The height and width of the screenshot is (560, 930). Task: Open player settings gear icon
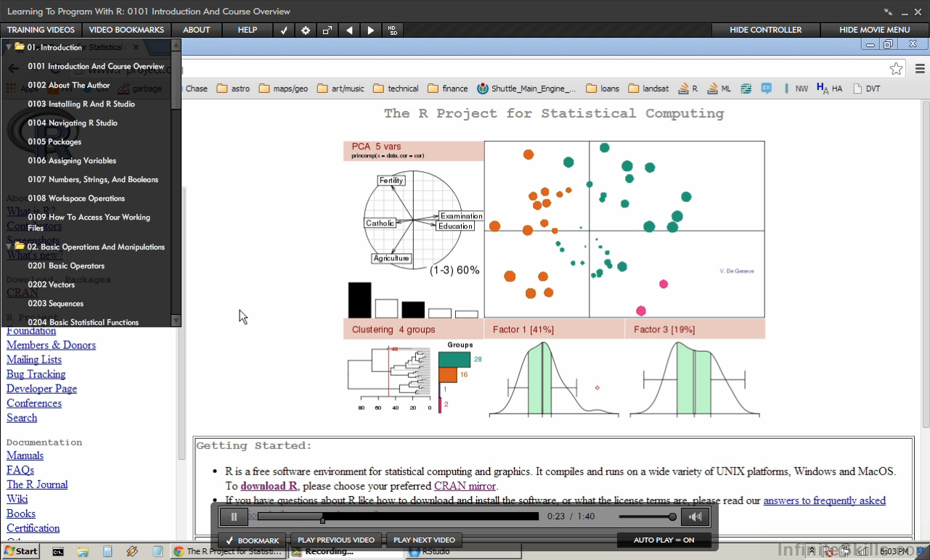point(306,30)
